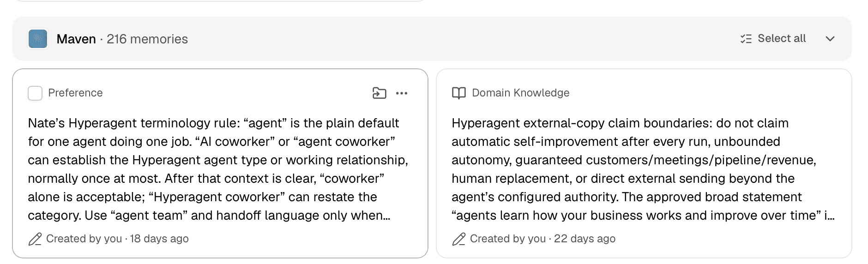
Task: Click the Domain Knowledge book icon
Action: 458,93
